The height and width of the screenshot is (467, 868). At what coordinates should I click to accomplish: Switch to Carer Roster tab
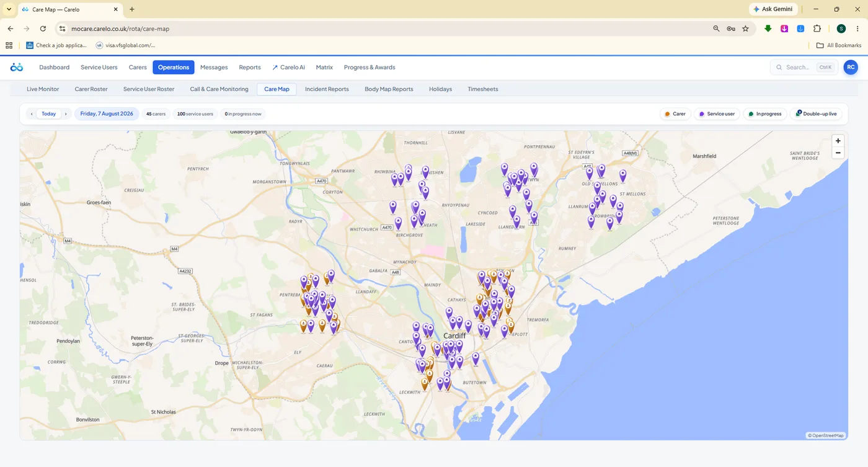(91, 89)
